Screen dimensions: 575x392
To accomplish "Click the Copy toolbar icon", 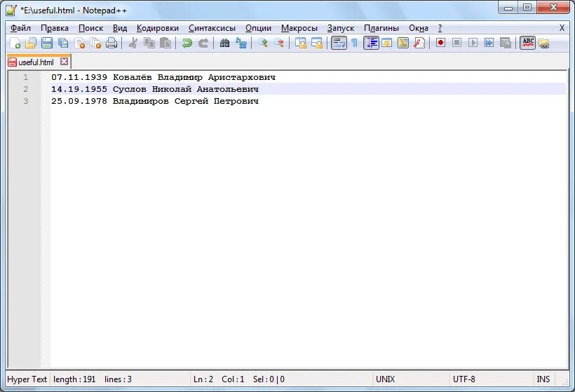I will coord(149,43).
